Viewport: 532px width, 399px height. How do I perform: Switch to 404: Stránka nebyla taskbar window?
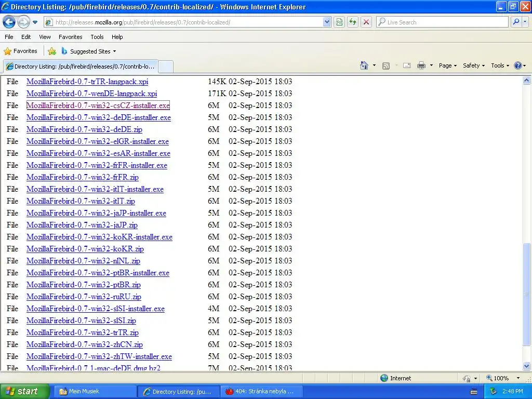pos(261,392)
